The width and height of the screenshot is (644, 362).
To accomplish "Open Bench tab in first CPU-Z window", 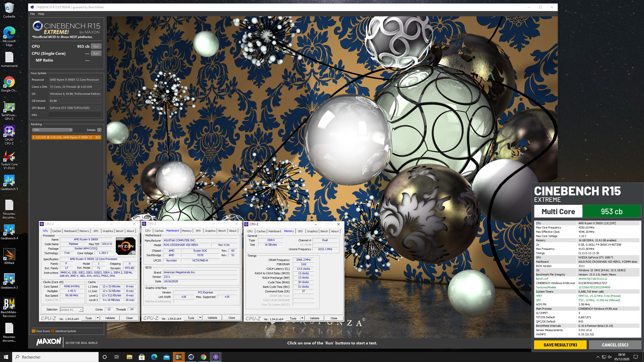I will click(x=120, y=231).
